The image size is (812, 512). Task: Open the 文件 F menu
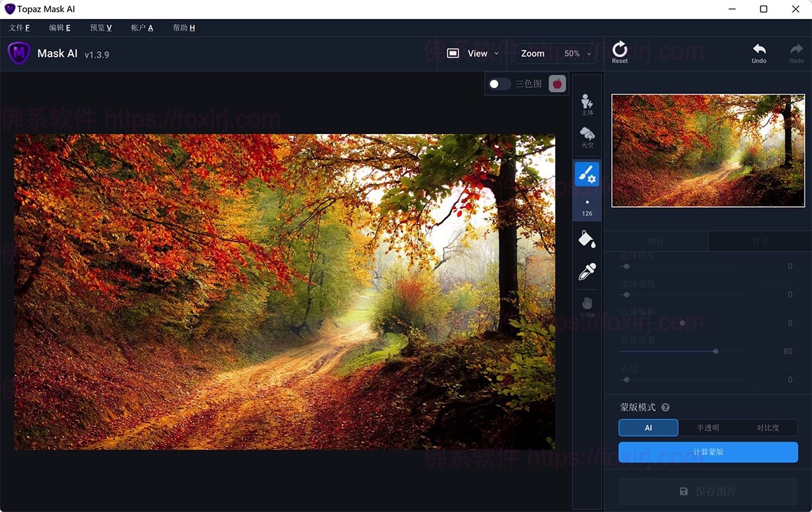pos(19,28)
